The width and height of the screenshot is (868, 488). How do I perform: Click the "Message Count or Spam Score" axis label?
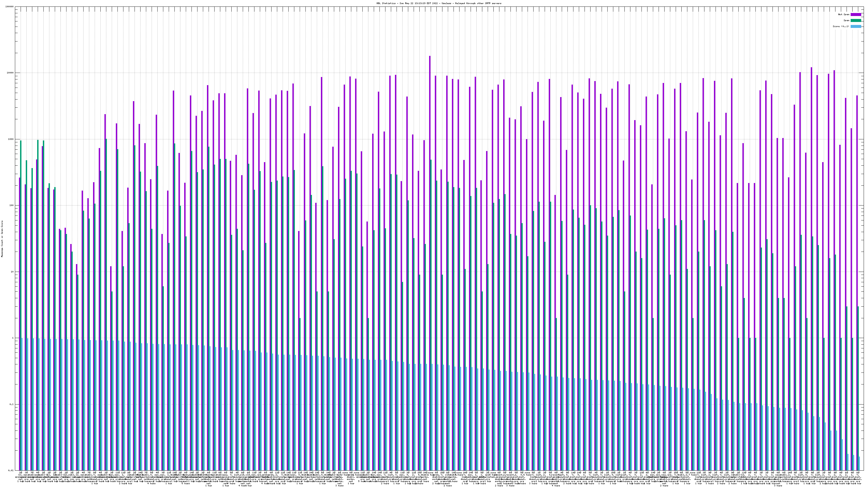(x=2, y=239)
